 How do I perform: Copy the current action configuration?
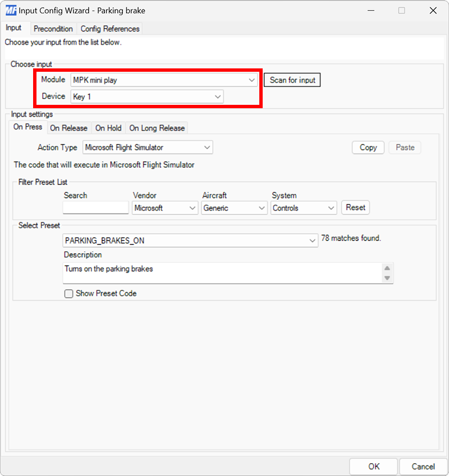tap(368, 147)
